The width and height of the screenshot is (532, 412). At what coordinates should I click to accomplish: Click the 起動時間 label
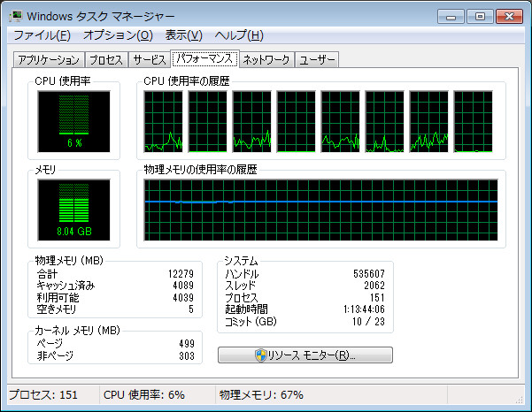click(x=246, y=309)
